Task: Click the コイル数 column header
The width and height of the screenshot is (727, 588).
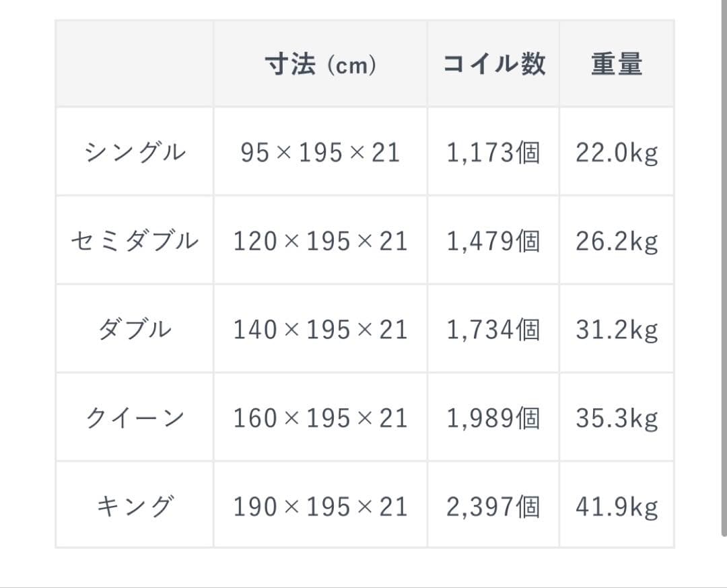Action: click(x=493, y=65)
